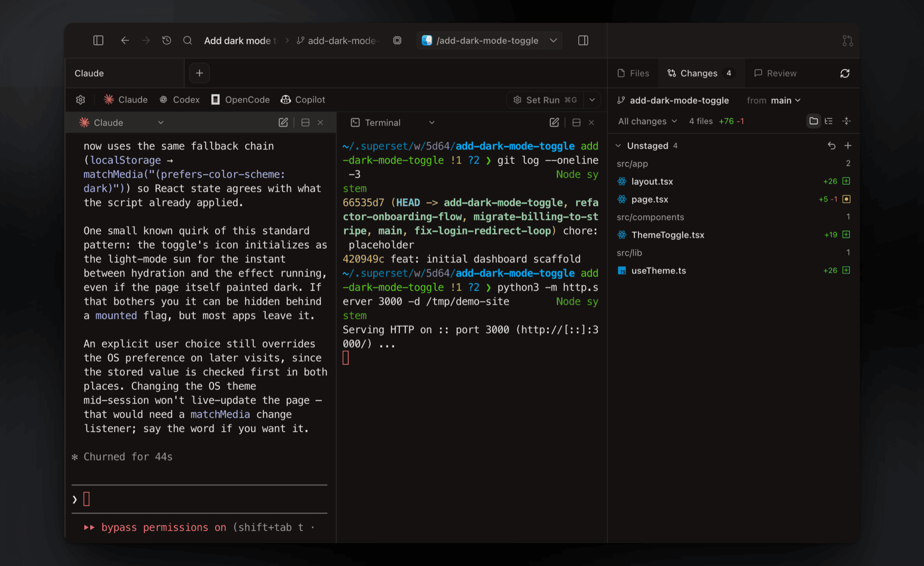Split the Claude pane
Screen dimensions: 924x566
(x=305, y=123)
